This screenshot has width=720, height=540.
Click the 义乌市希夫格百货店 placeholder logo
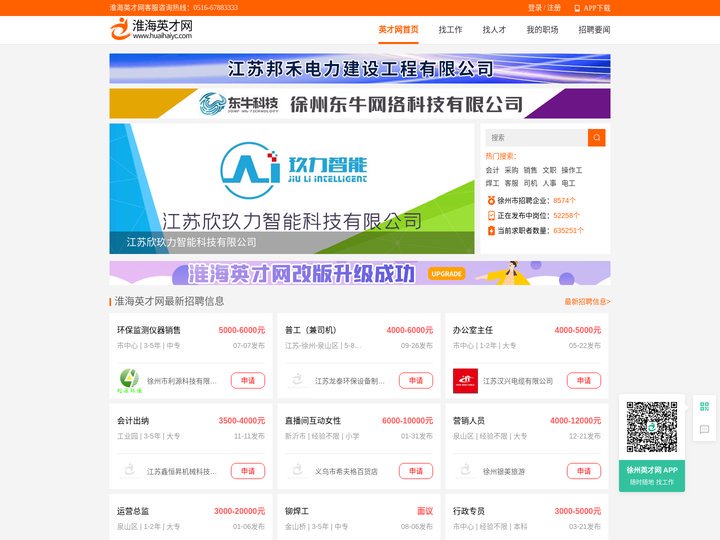[298, 471]
